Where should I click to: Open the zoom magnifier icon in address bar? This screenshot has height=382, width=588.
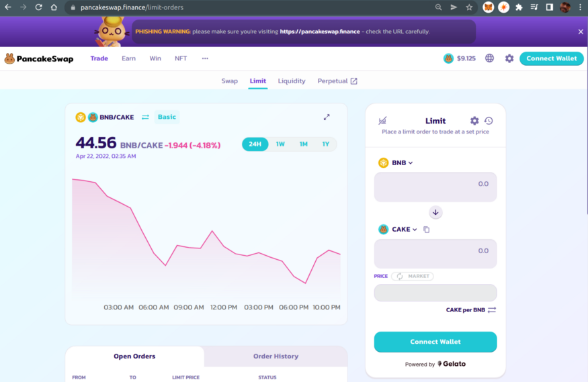pos(438,7)
